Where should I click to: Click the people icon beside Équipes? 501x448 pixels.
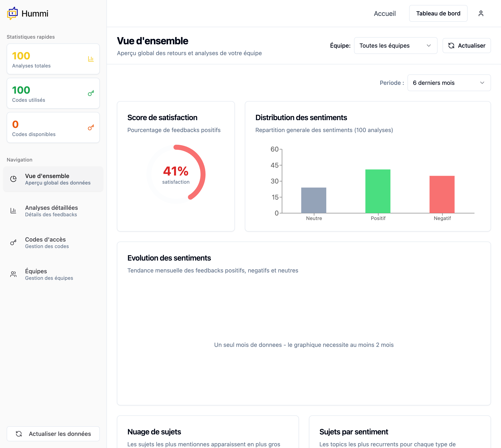[x=14, y=274]
